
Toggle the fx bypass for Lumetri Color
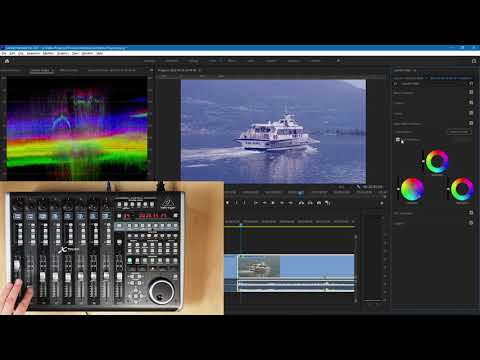(x=396, y=84)
